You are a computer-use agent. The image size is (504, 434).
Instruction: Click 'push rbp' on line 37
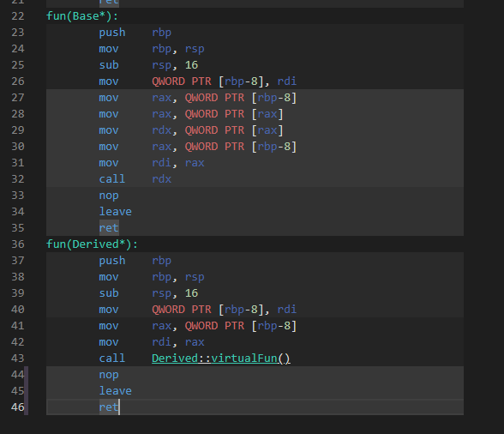coord(135,261)
